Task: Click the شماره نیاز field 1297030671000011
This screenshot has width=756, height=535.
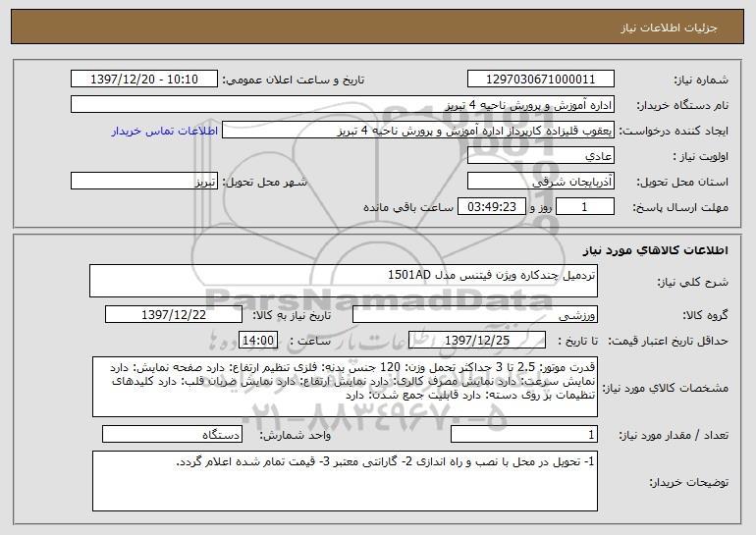Action: click(x=540, y=80)
